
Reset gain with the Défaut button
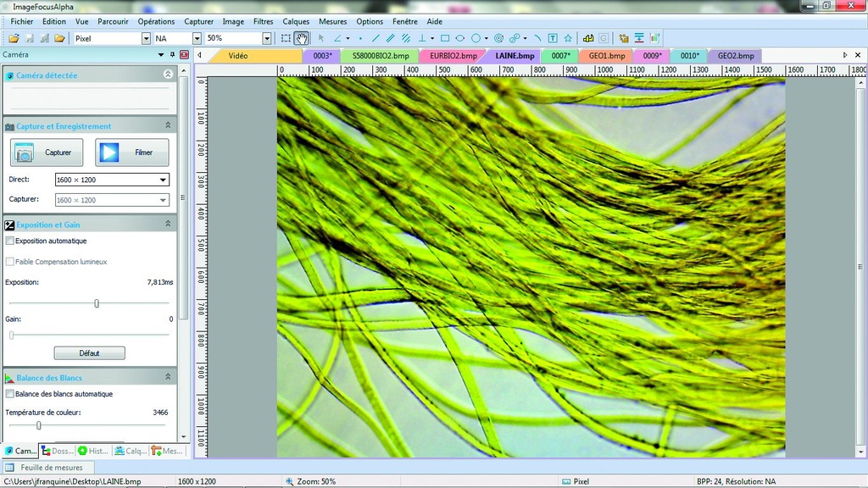(89, 352)
